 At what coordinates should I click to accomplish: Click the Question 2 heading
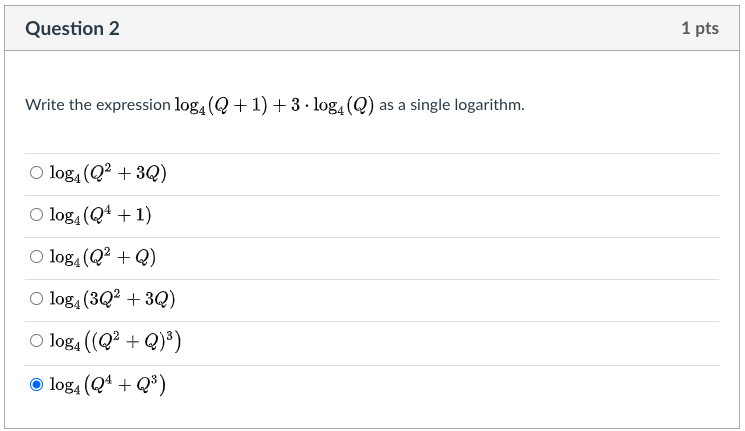pos(72,29)
